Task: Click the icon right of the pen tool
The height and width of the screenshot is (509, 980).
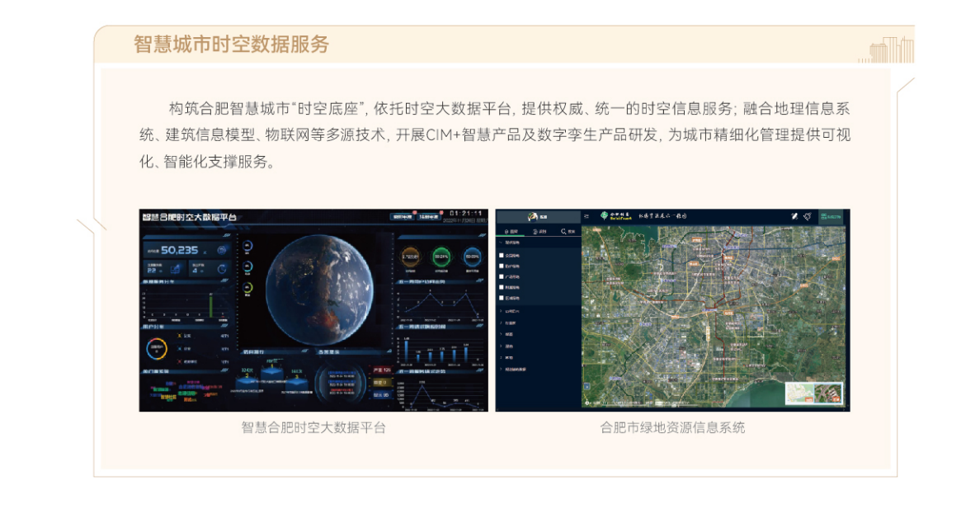Action: pos(808,216)
